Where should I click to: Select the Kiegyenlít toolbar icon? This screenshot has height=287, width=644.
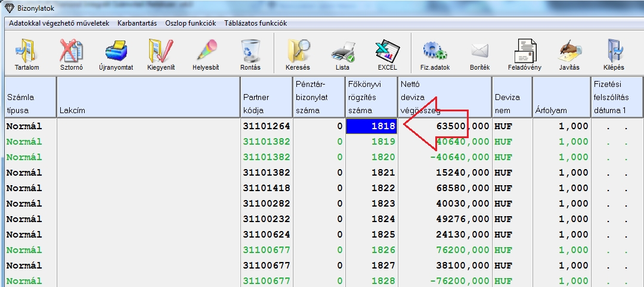click(161, 52)
